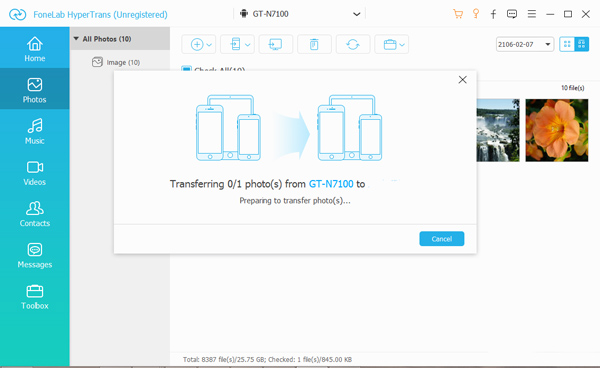Click the GT-N7100 link in dialog
Image resolution: width=600 pixels, height=368 pixels.
coord(331,184)
